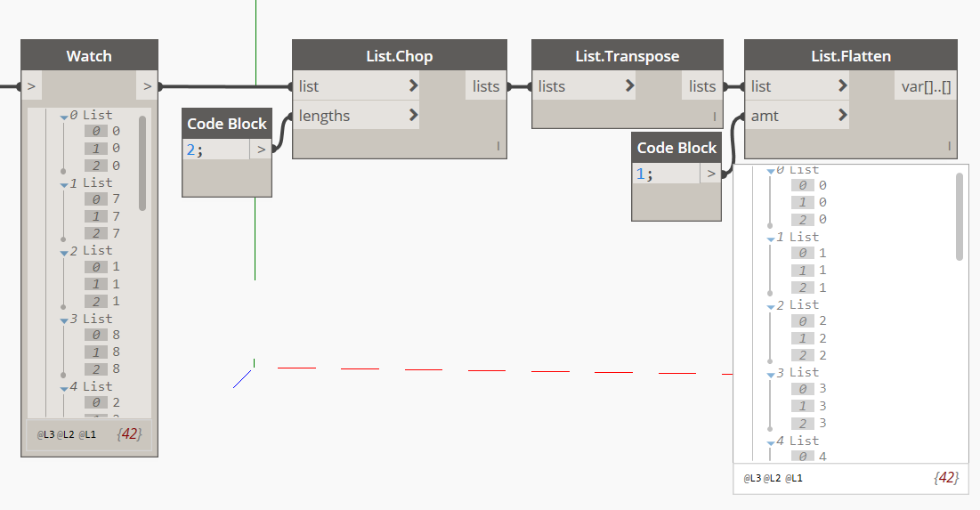Click the '2;' code block text field
980x510 pixels.
(x=215, y=150)
